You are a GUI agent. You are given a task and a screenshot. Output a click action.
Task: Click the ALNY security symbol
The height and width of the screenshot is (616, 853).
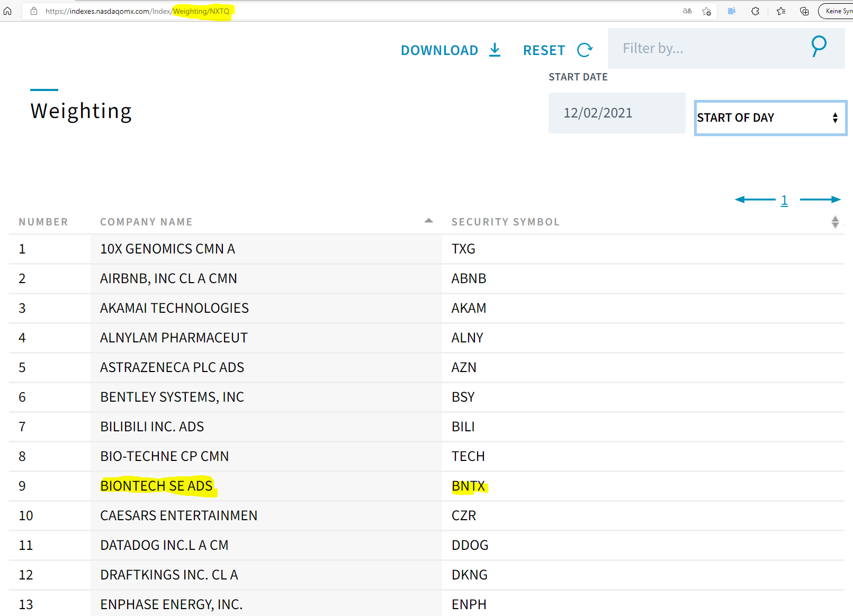[x=468, y=338]
